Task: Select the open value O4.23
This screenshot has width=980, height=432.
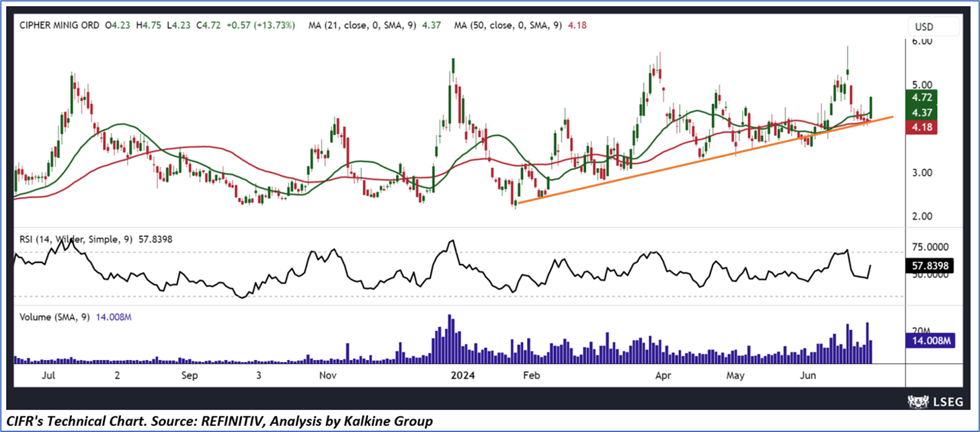Action: pos(118,26)
